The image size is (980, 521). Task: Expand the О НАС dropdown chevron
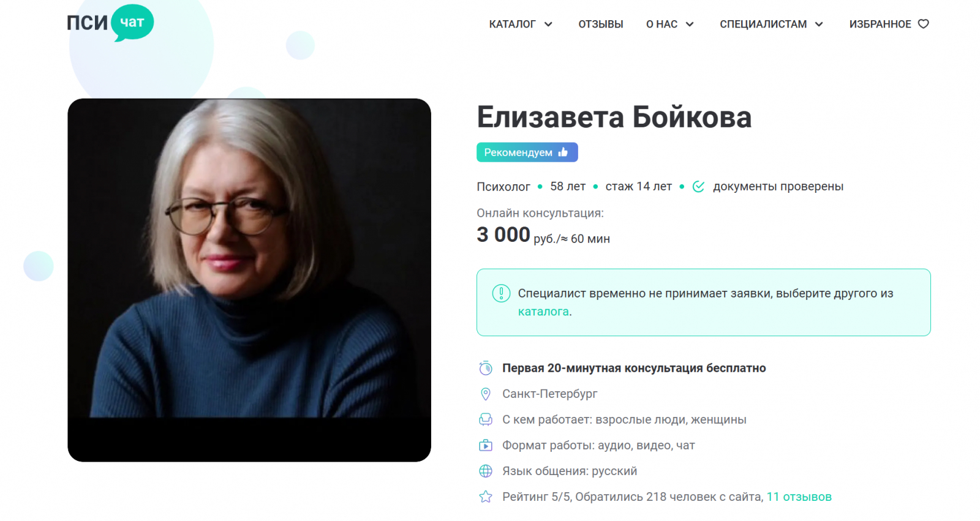pyautogui.click(x=690, y=24)
